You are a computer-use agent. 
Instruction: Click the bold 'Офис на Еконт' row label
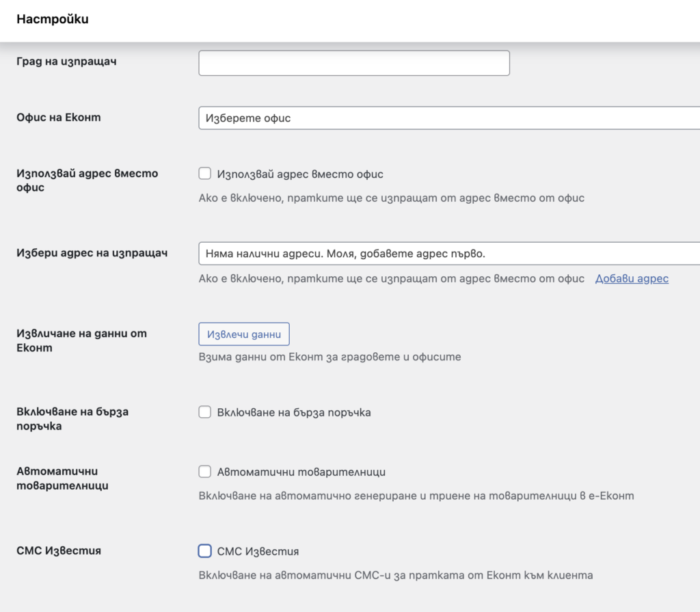click(x=59, y=117)
